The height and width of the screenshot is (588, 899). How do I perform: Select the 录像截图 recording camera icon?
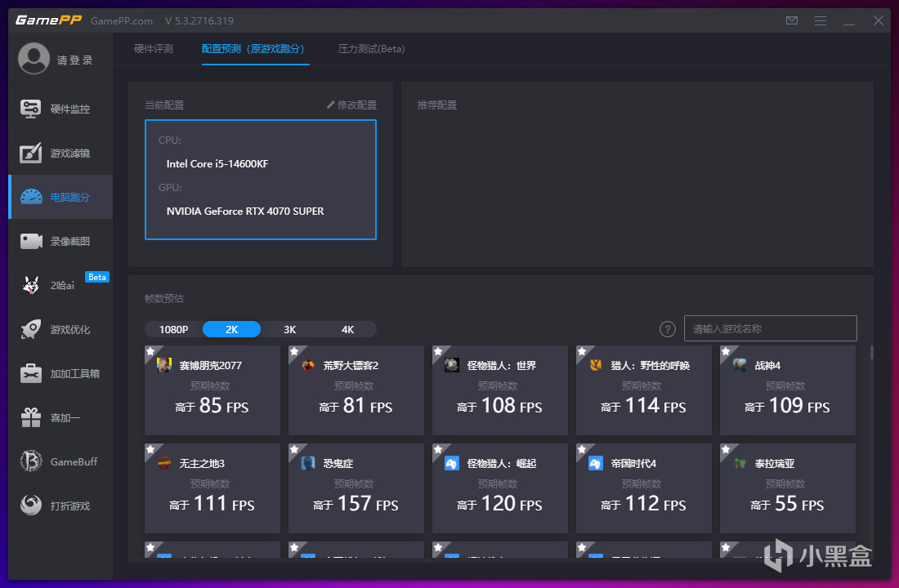click(30, 241)
